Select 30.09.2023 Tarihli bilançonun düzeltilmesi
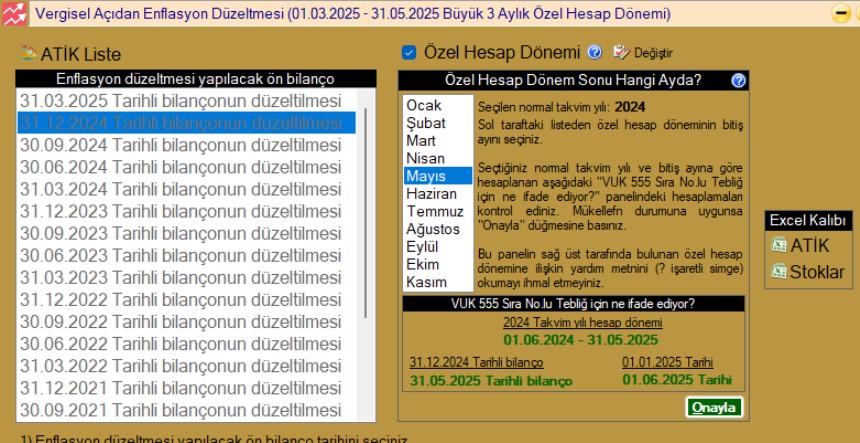This screenshot has width=860, height=443. 186,234
